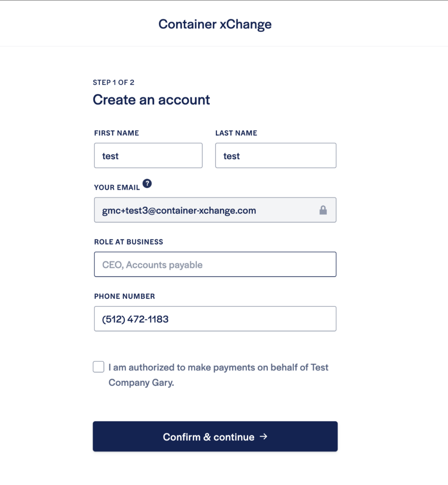Screen dimensions: 448x485
Task: Click the Confirm & continue button
Action: [215, 436]
